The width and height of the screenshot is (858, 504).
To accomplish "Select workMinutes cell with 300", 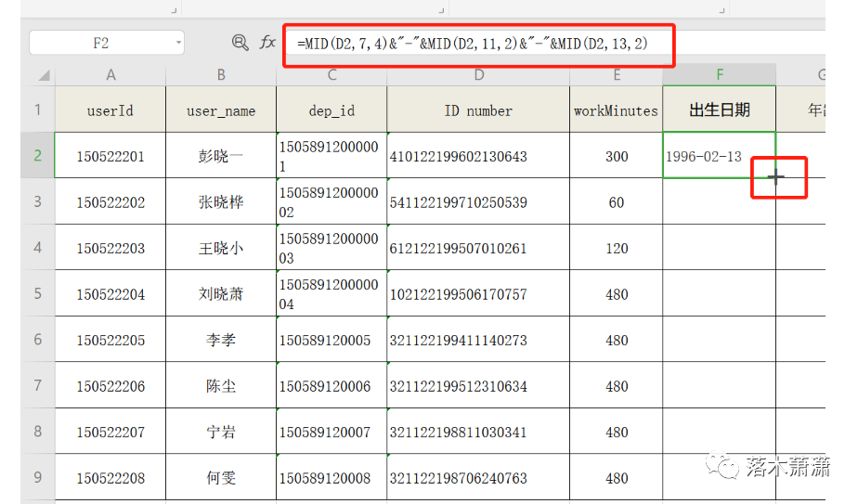I will point(617,156).
